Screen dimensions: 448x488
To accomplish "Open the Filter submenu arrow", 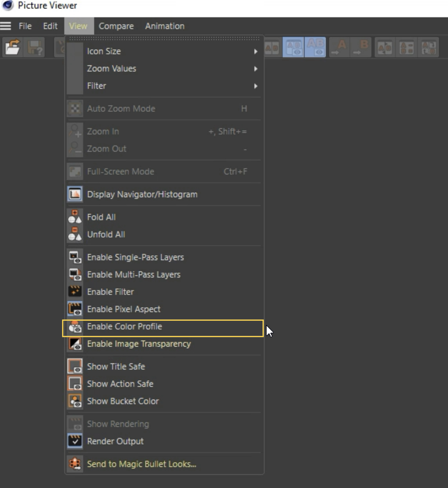I will 256,86.
